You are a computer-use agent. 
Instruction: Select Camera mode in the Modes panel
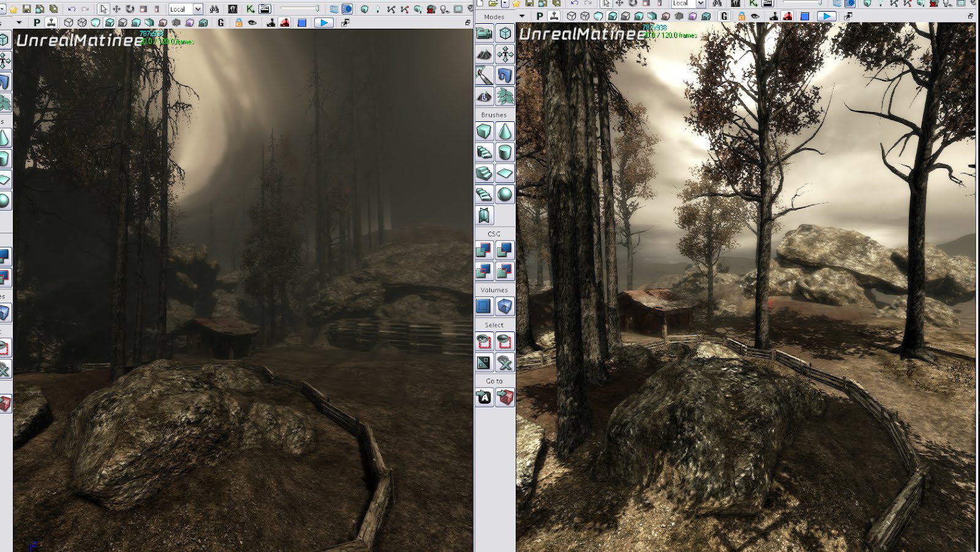point(484,33)
